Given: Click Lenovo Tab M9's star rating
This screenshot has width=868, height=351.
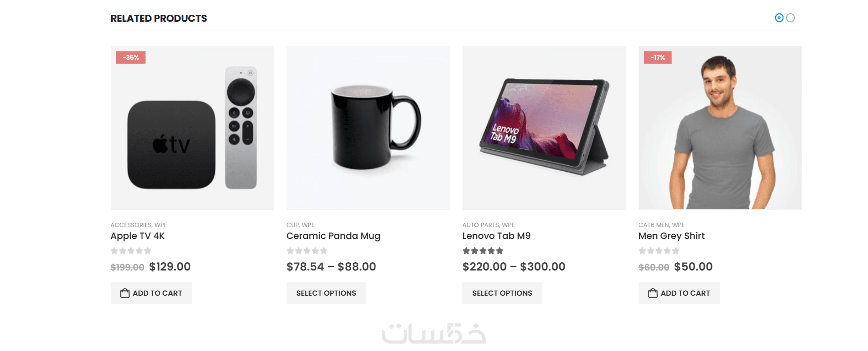Looking at the screenshot, I should pos(483,251).
